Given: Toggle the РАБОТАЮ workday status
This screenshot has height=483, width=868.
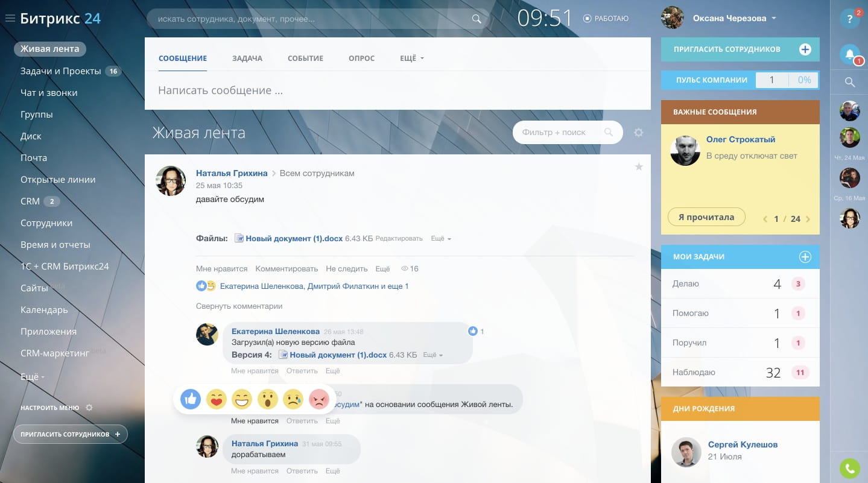Looking at the screenshot, I should pos(606,19).
